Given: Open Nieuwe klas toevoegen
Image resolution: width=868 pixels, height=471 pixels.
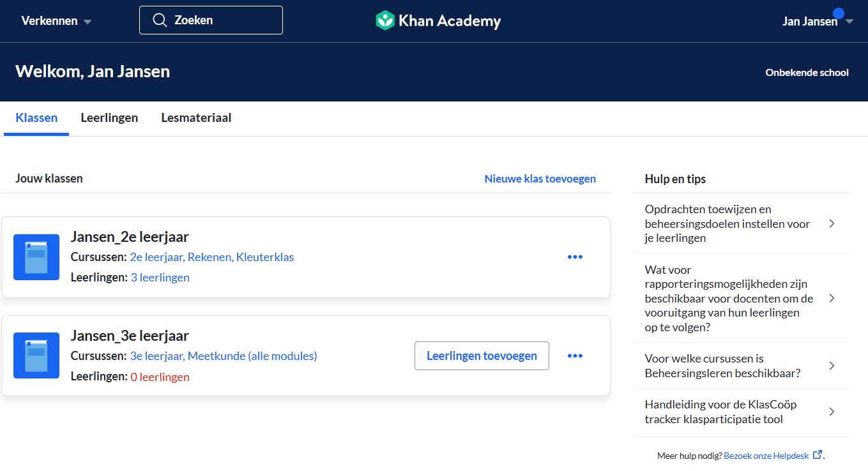Looking at the screenshot, I should (540, 178).
